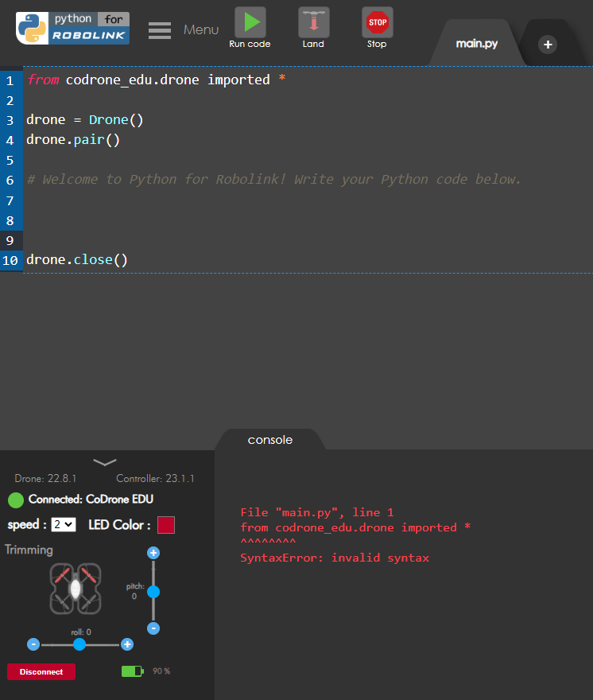This screenshot has height=700, width=593.
Task: Click the roll trim slider handle
Action: (x=79, y=644)
